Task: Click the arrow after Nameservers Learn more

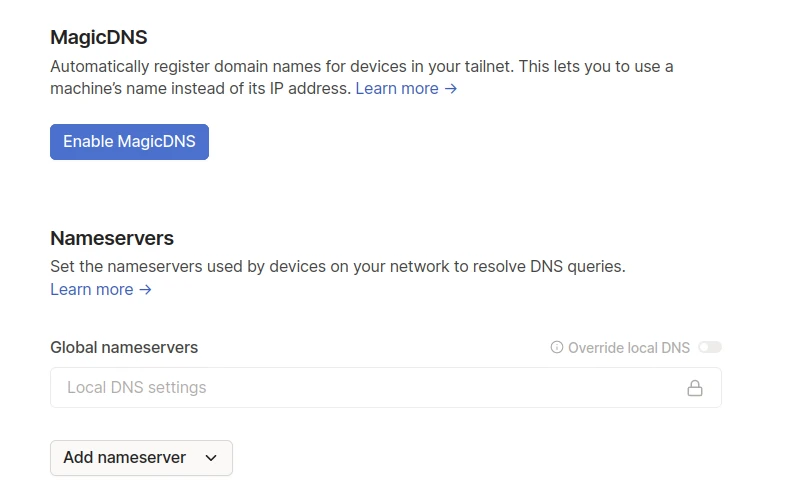Action: point(146,290)
